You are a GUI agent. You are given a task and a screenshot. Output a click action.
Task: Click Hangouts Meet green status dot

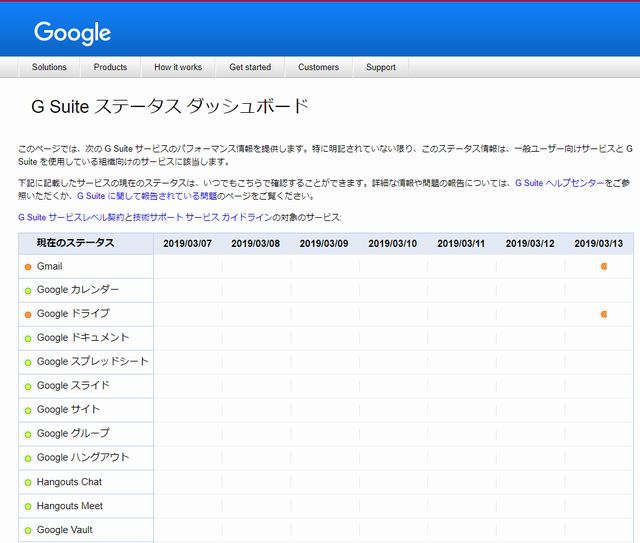point(28,507)
